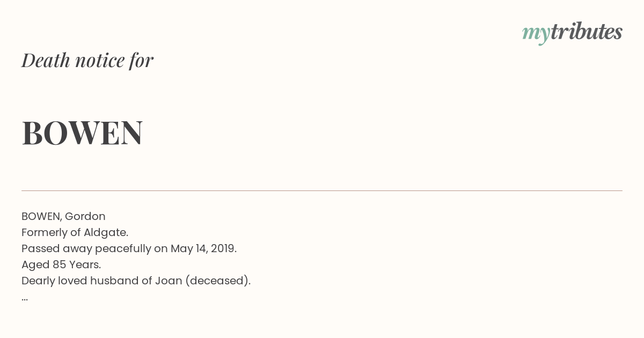
Task: Click the 'Death notice for' heading
Action: click(x=87, y=60)
